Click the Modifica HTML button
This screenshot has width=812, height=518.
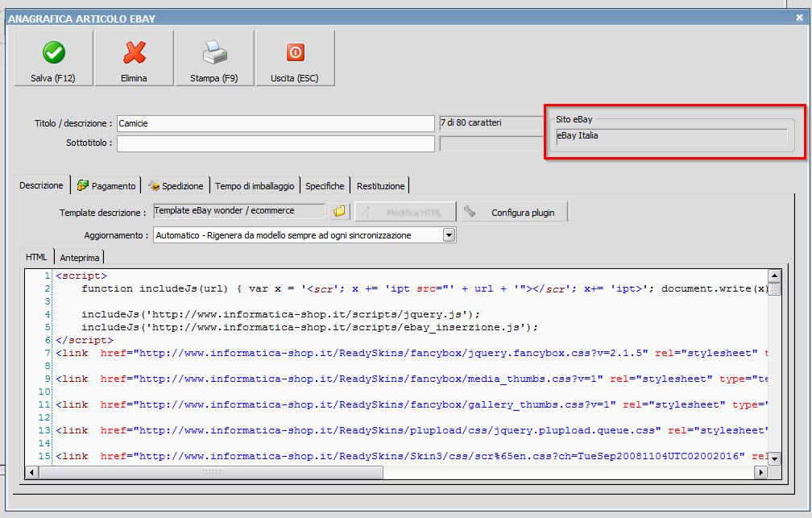click(406, 213)
